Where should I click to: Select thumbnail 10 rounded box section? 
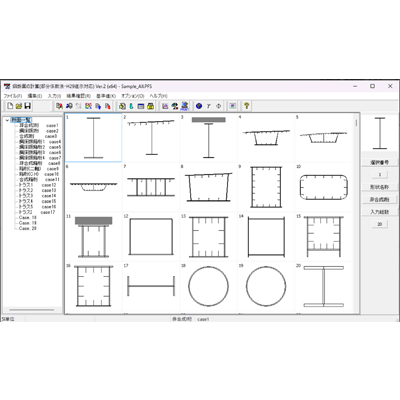(323, 187)
